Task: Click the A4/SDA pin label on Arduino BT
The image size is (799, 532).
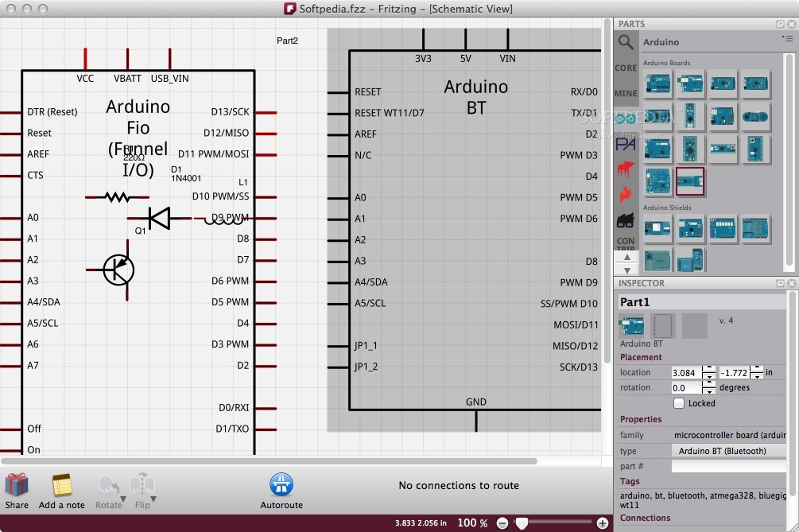Action: coord(371,282)
